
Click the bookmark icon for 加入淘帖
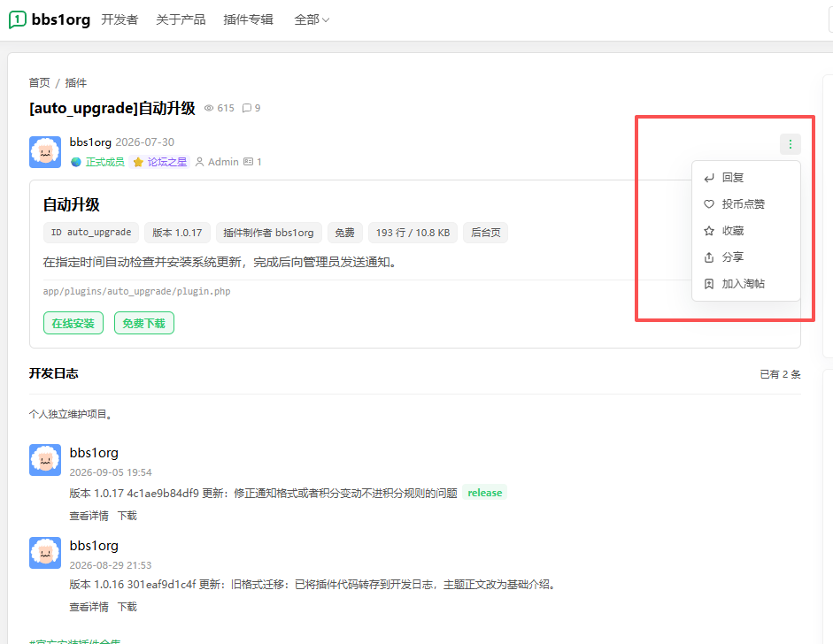coord(709,284)
